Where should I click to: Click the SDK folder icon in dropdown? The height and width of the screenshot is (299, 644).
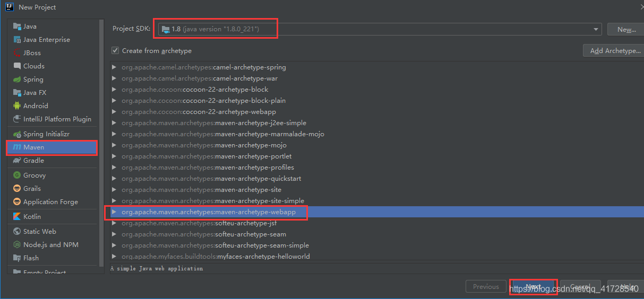click(166, 29)
